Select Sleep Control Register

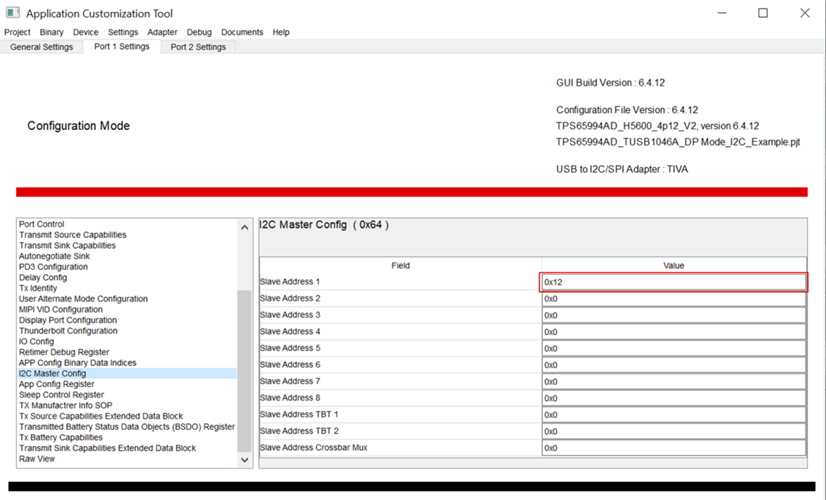(x=62, y=395)
